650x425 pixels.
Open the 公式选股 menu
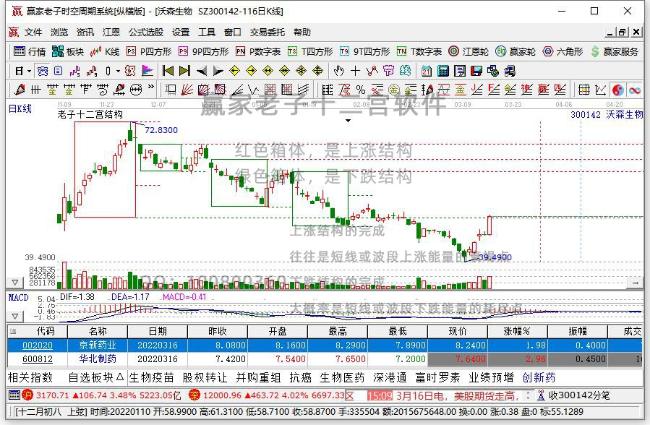pos(146,32)
